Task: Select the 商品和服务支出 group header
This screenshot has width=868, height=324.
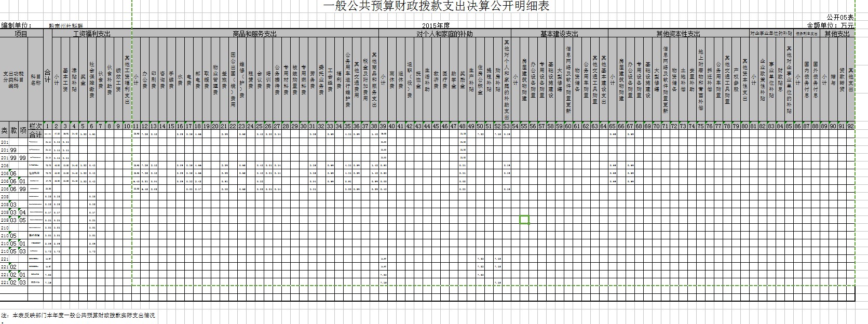Action: pyautogui.click(x=254, y=34)
